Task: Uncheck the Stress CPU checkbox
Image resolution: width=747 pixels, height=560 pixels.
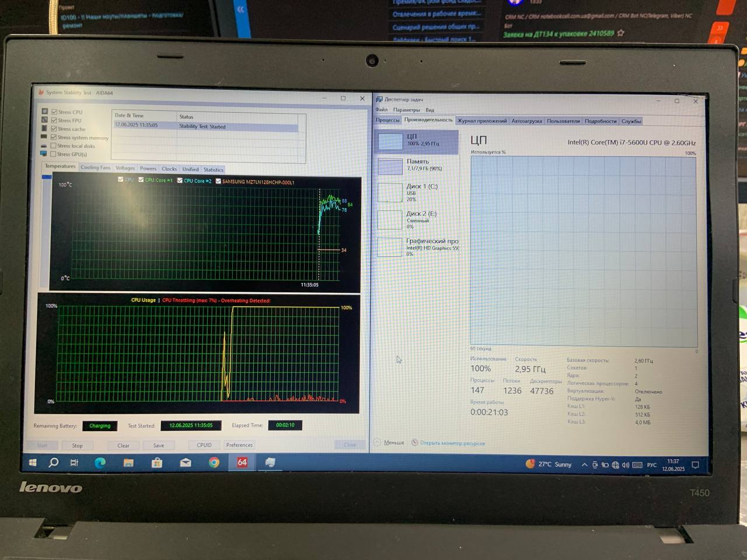Action: click(54, 112)
